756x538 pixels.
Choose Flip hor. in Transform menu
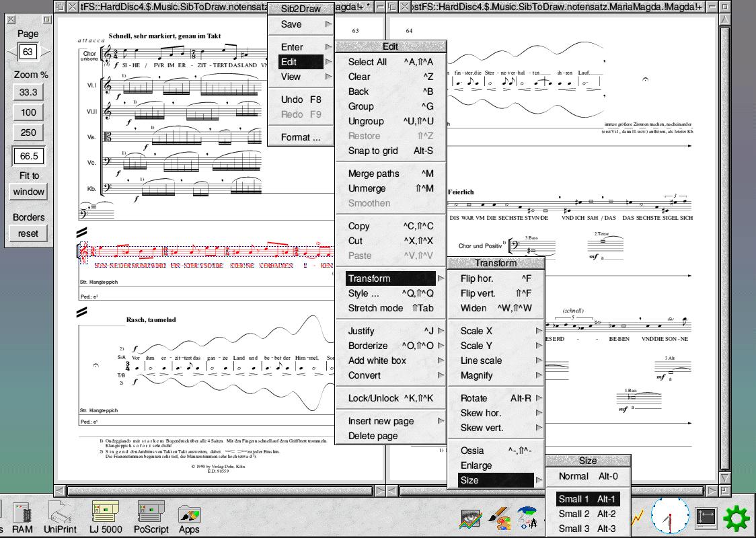coord(496,278)
